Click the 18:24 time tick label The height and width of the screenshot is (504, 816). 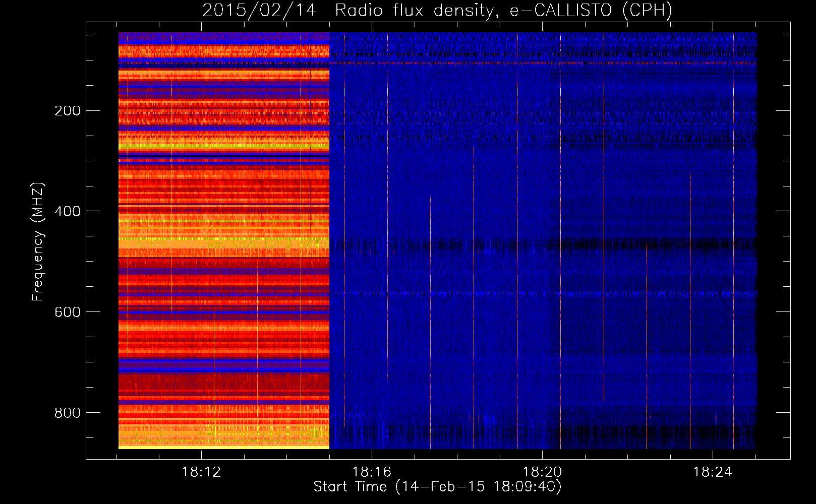pos(713,472)
